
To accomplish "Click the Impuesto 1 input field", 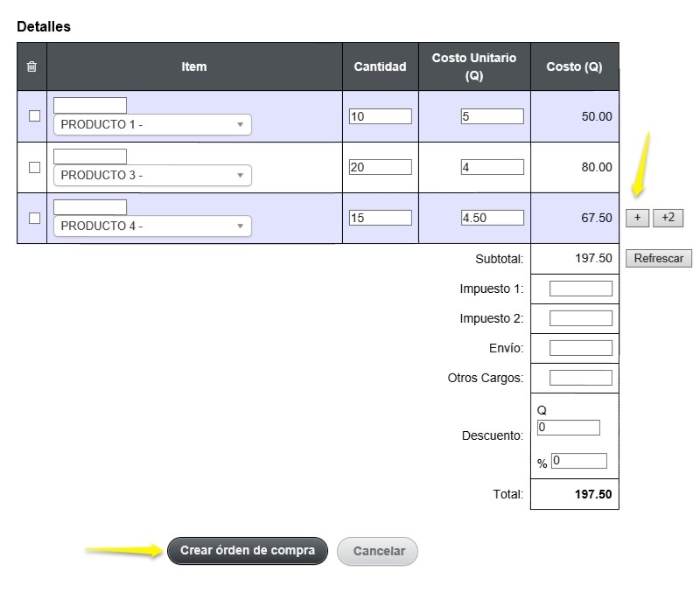I will click(x=581, y=289).
